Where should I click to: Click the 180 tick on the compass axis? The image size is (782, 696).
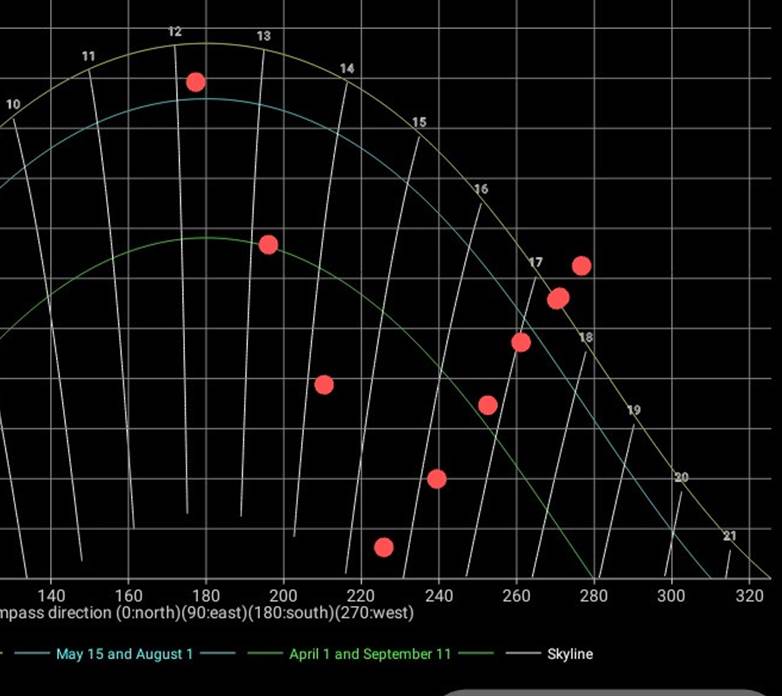pyautogui.click(x=206, y=594)
